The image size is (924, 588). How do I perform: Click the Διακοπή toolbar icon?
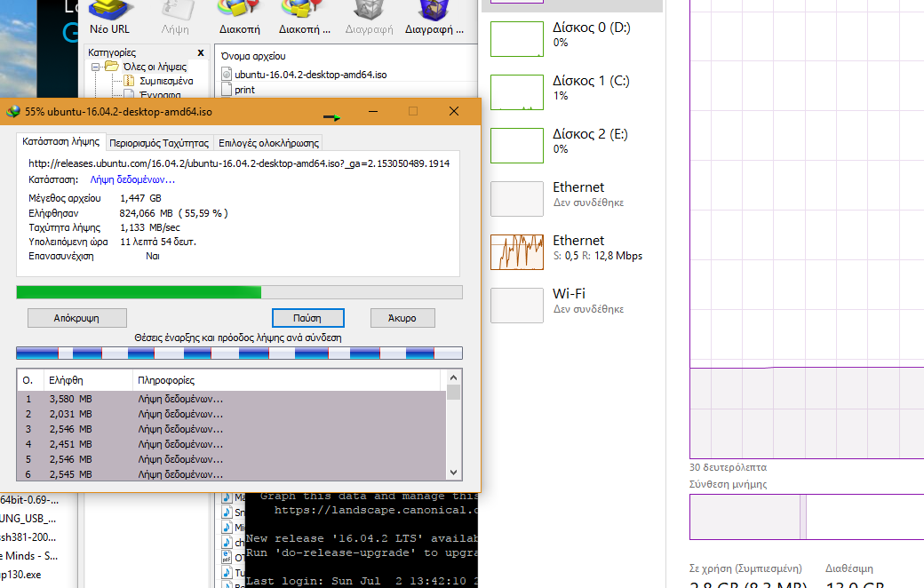239,18
